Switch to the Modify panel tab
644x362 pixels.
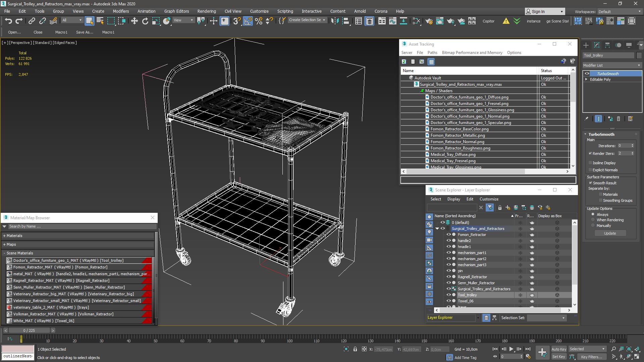pos(597,45)
